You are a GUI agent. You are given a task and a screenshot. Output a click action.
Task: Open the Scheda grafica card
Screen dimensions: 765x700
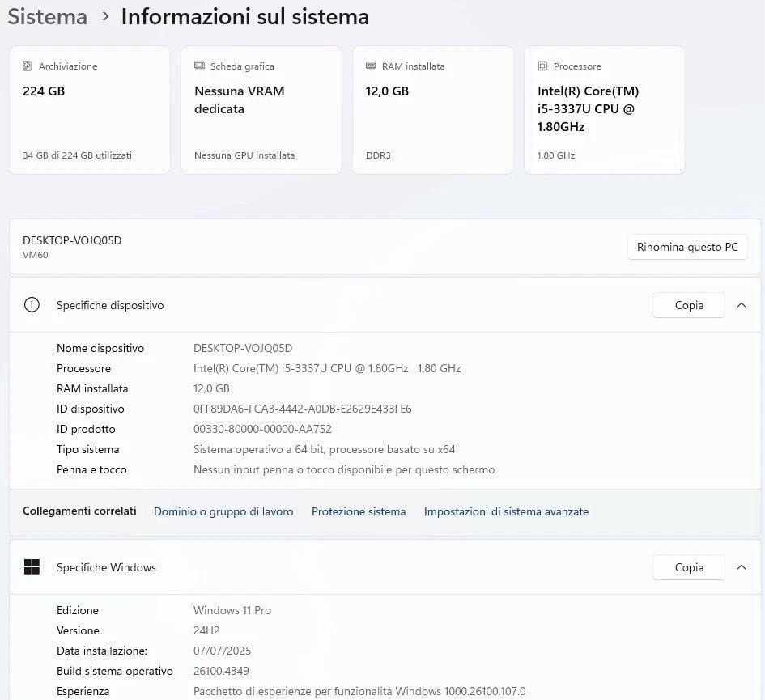(x=261, y=110)
